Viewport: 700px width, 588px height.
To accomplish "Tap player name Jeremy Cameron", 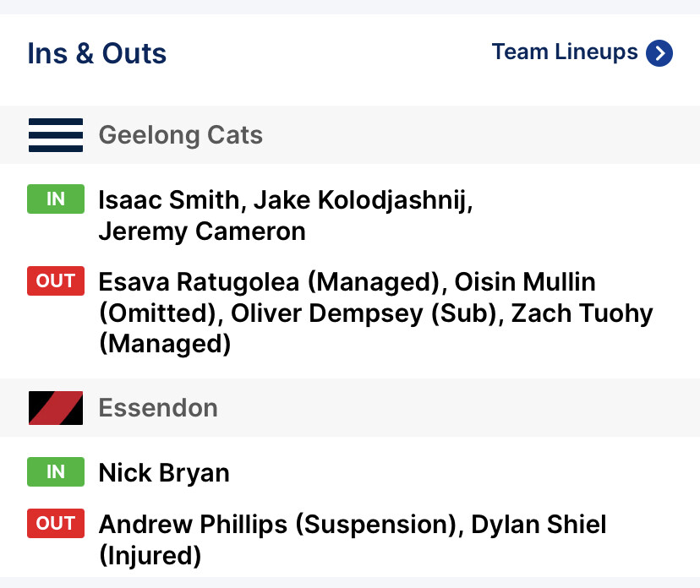I will point(202,231).
